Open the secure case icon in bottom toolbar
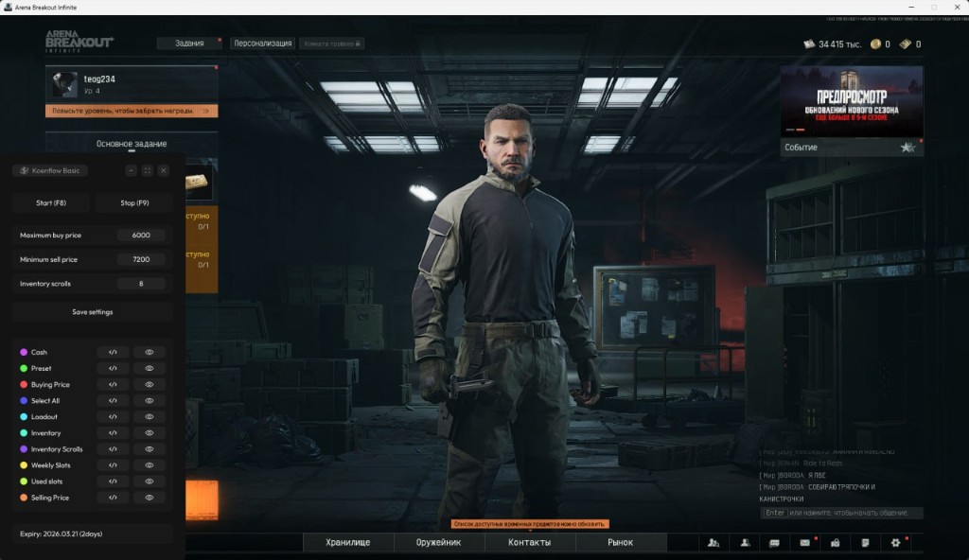Screen dimensions: 969x560 click(837, 543)
